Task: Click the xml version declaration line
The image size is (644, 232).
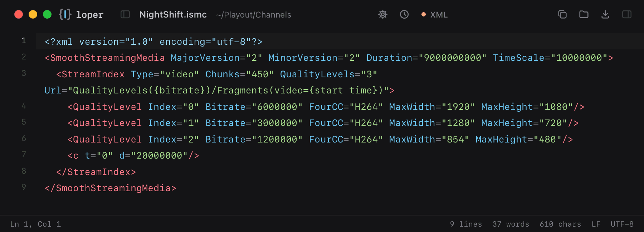Action: 153,42
